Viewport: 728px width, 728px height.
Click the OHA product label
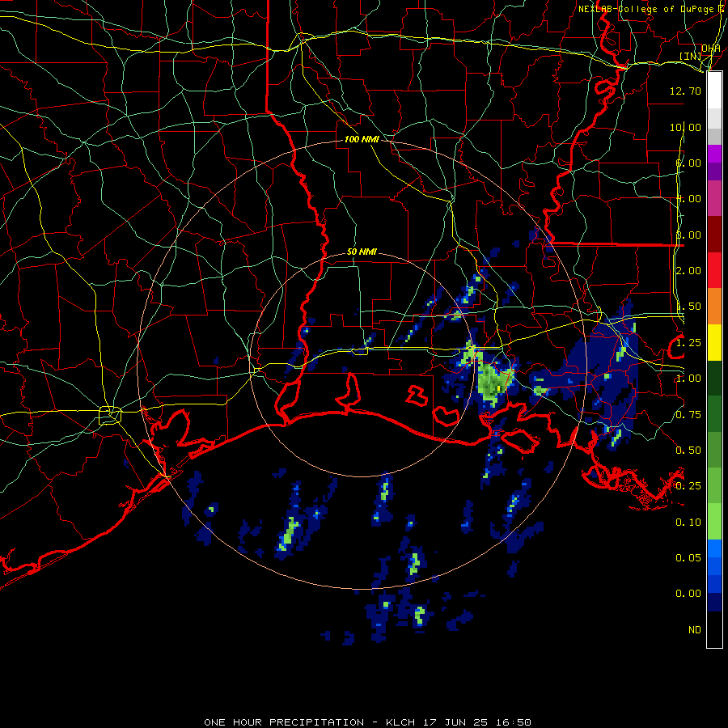(711, 48)
